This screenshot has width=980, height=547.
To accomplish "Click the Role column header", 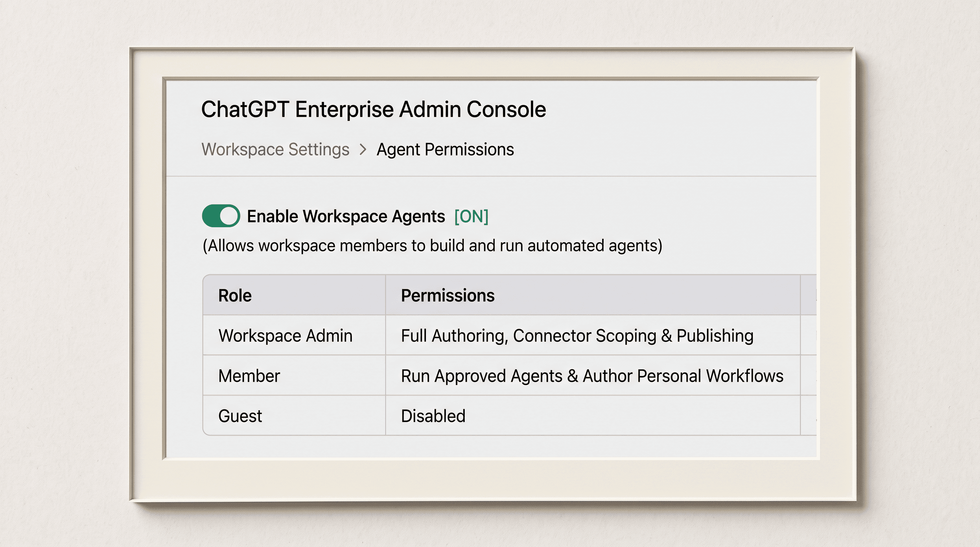I will click(294, 295).
